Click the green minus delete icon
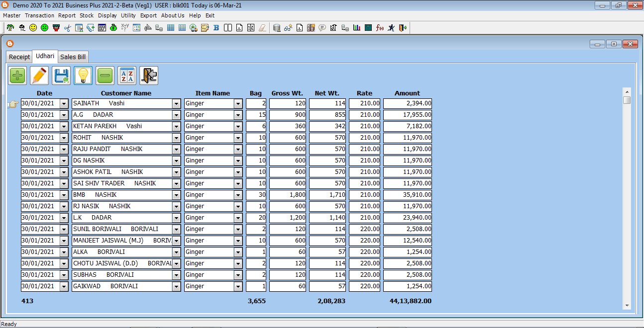Viewport: 644px width, 328px height. 105,76
